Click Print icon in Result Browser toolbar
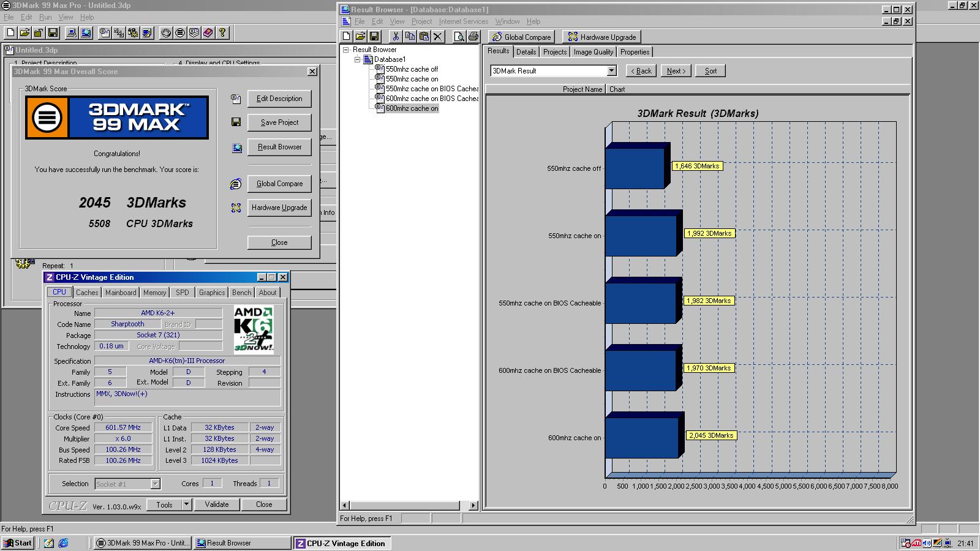Image resolution: width=980 pixels, height=551 pixels. tap(473, 36)
